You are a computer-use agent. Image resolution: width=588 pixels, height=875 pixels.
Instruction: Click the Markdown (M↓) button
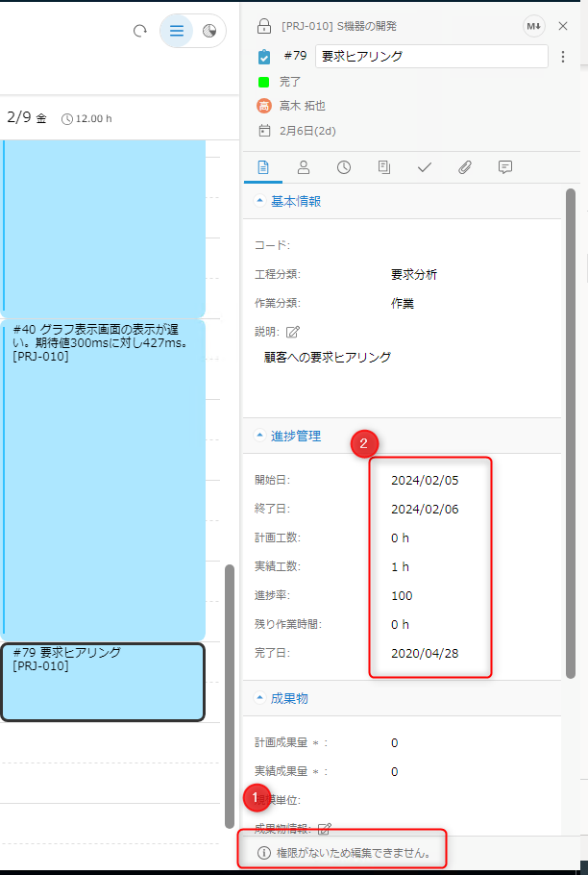533,26
